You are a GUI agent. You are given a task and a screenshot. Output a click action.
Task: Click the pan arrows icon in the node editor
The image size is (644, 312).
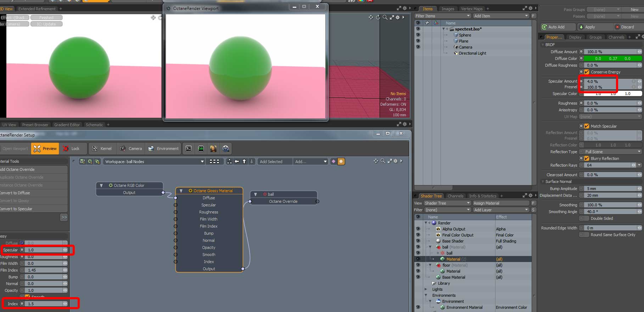[376, 161]
